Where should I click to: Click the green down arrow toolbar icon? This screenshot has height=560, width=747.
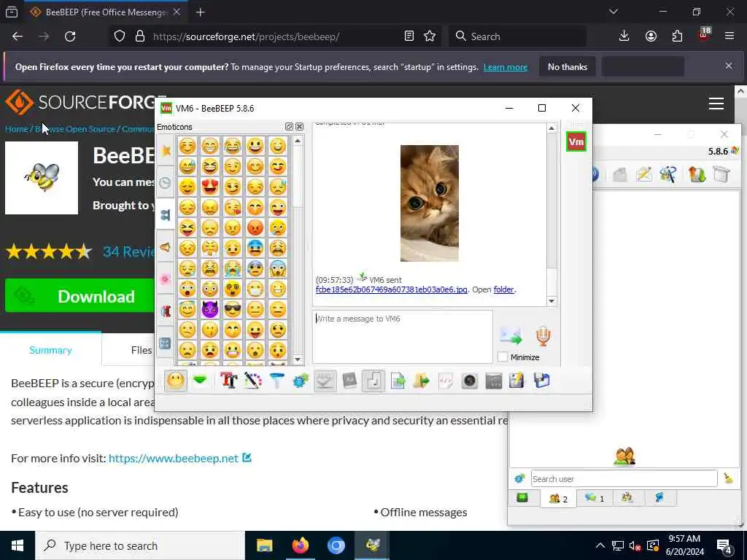point(200,380)
